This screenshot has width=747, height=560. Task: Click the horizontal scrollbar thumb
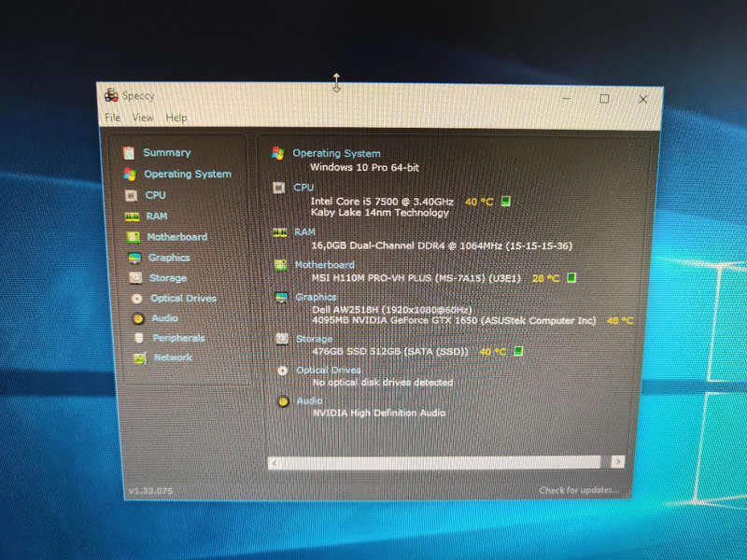(441, 462)
